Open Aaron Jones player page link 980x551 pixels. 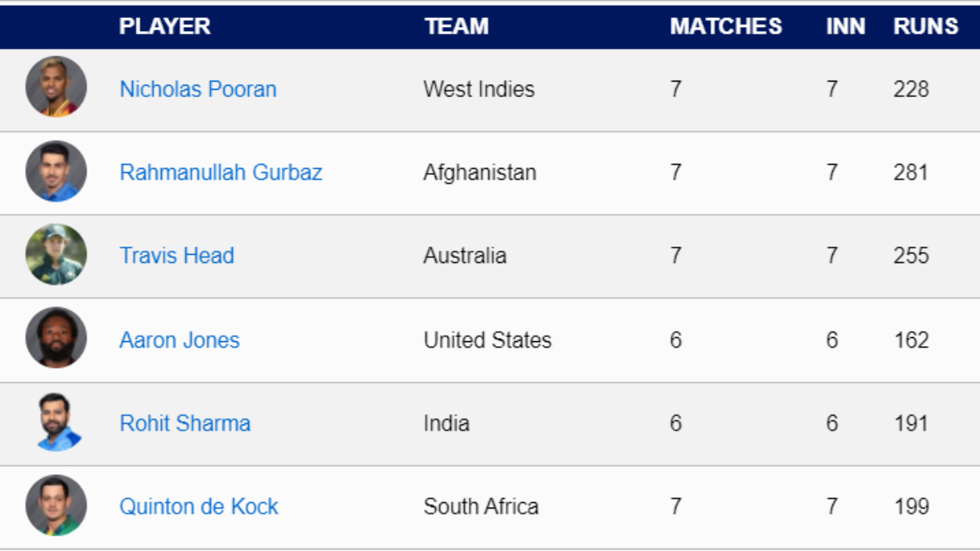pos(180,340)
